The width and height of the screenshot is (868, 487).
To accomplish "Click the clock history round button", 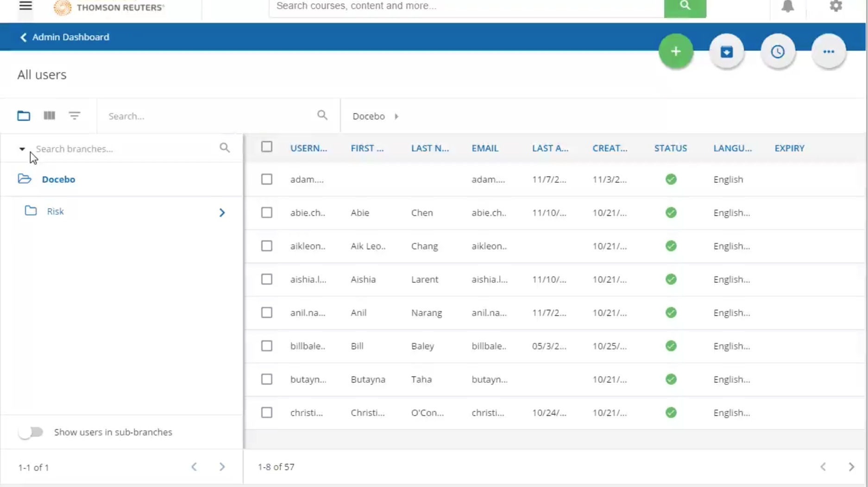I will tap(777, 51).
